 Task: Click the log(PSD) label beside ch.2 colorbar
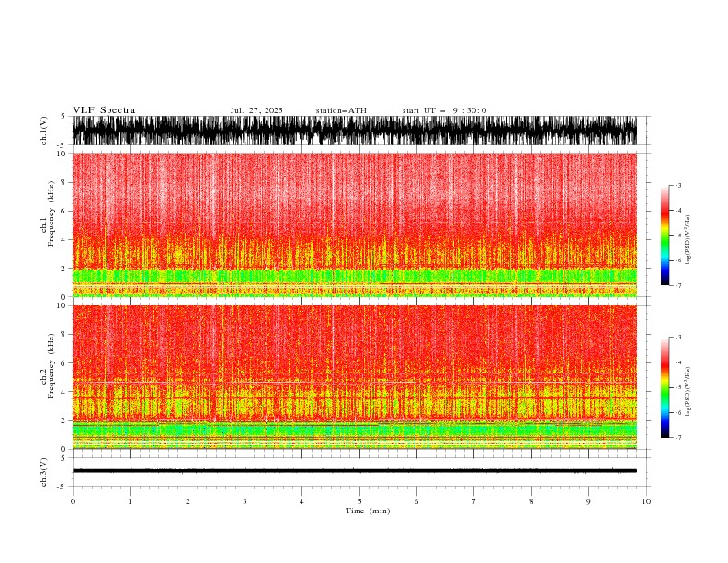pos(688,392)
